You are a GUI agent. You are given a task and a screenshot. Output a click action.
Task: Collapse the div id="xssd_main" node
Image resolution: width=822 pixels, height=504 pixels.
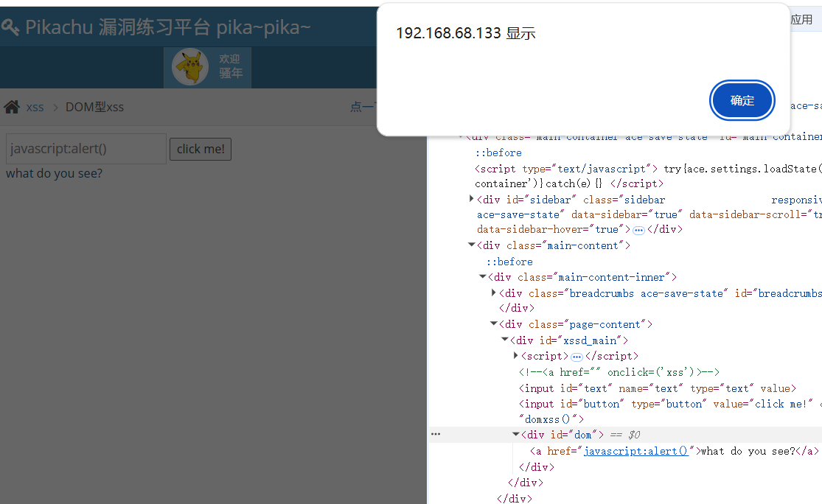point(504,340)
